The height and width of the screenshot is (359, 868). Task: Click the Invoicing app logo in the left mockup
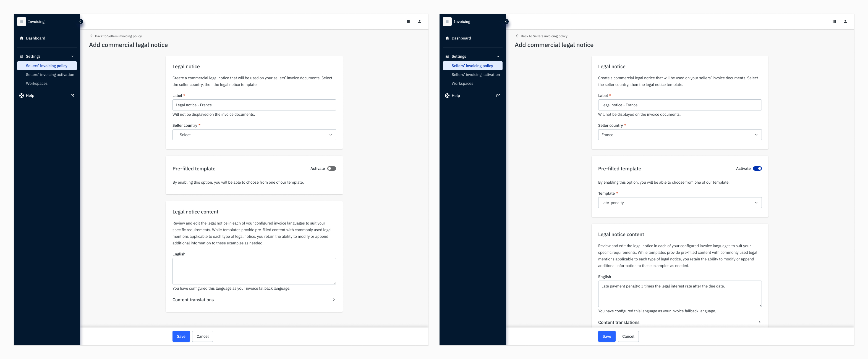click(x=22, y=22)
